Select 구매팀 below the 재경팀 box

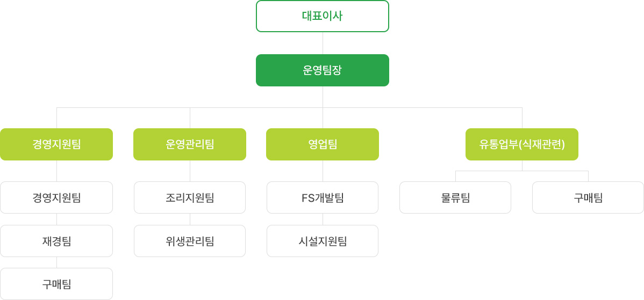[x=56, y=284]
